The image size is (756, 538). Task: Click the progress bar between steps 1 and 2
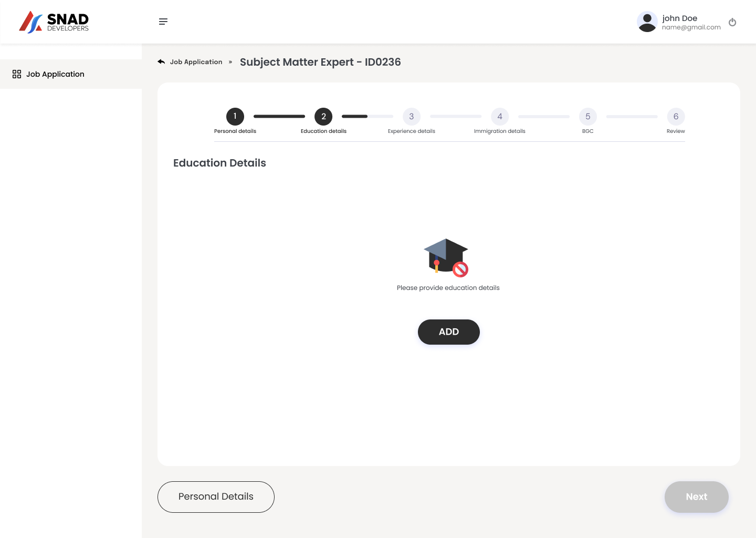(279, 116)
